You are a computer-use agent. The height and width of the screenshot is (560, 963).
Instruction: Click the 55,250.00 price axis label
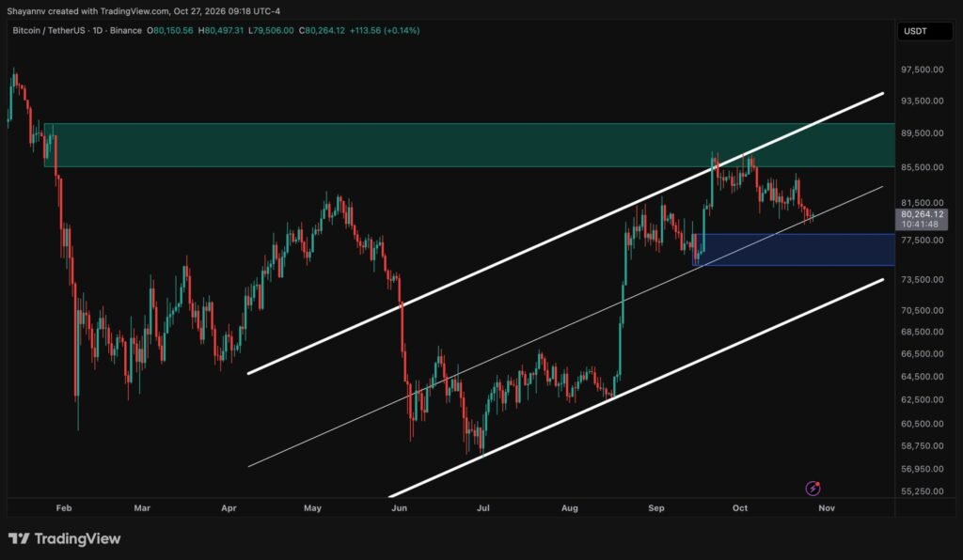(x=922, y=491)
